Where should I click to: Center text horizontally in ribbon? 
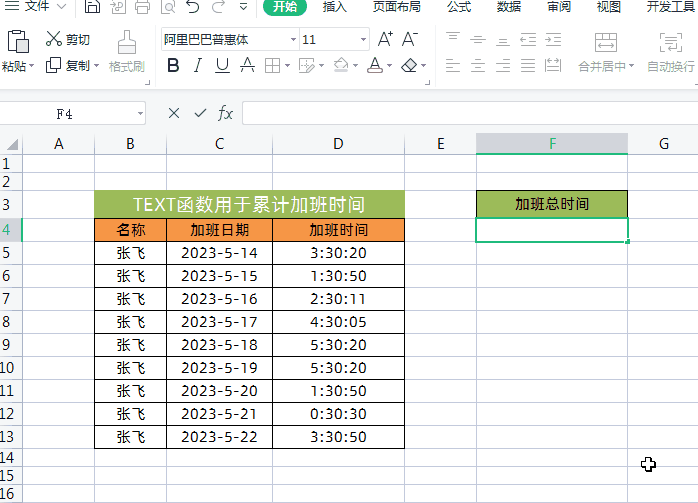[478, 65]
